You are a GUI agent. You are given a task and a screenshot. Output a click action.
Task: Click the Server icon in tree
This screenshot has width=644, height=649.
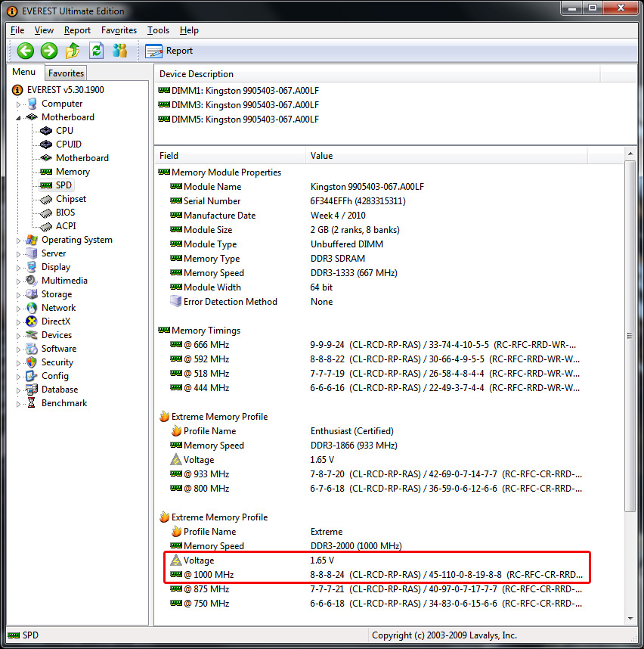(32, 253)
